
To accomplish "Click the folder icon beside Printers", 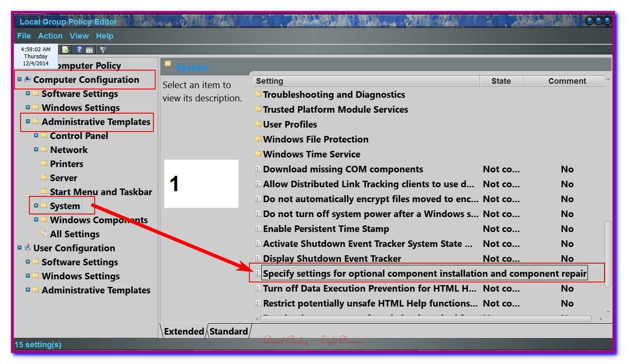I will point(44,164).
